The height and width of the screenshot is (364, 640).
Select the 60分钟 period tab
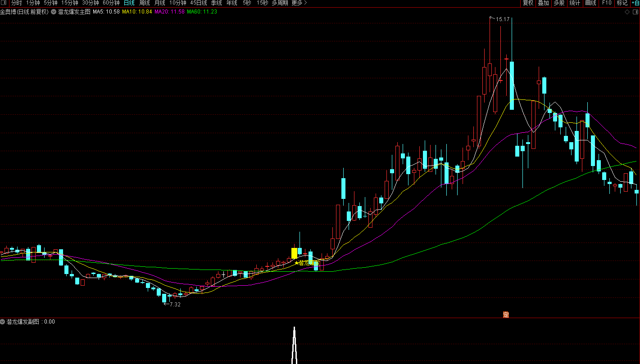(x=111, y=3)
